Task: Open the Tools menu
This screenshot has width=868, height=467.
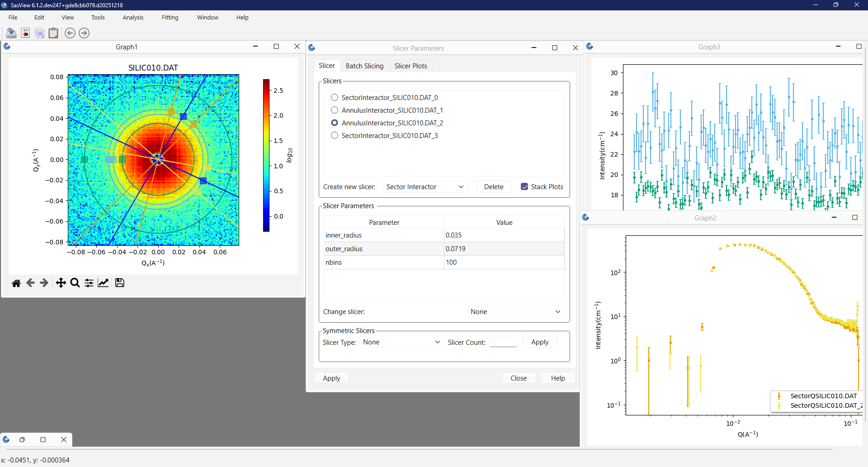Action: click(98, 17)
